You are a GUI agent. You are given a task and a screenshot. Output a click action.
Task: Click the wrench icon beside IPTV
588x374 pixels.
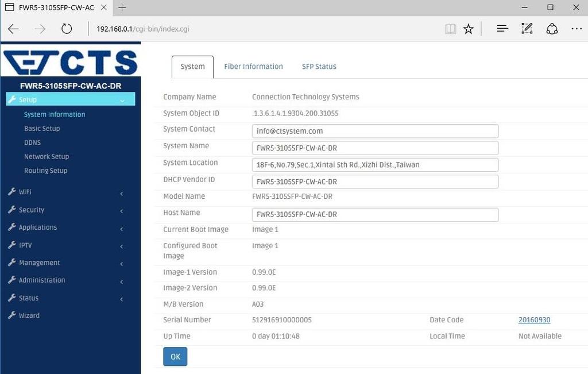pos(12,245)
